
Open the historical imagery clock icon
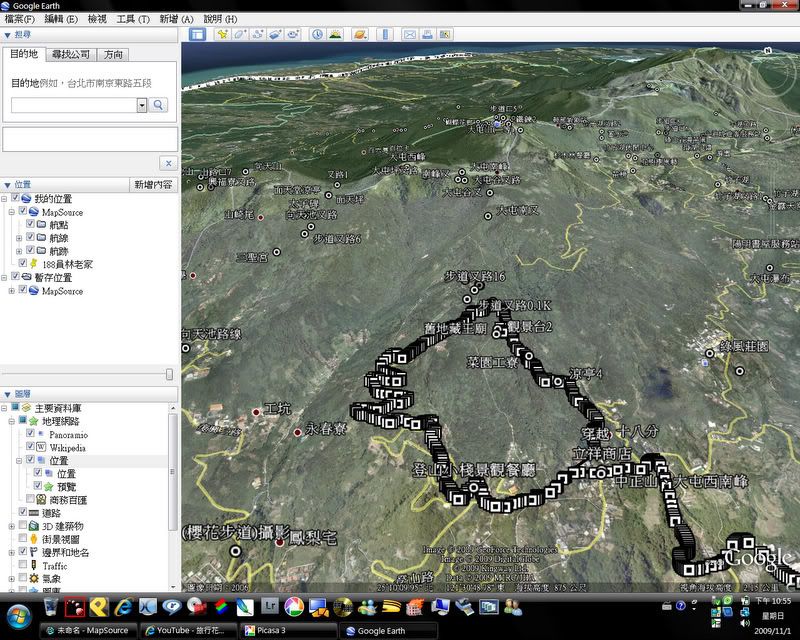(x=317, y=34)
